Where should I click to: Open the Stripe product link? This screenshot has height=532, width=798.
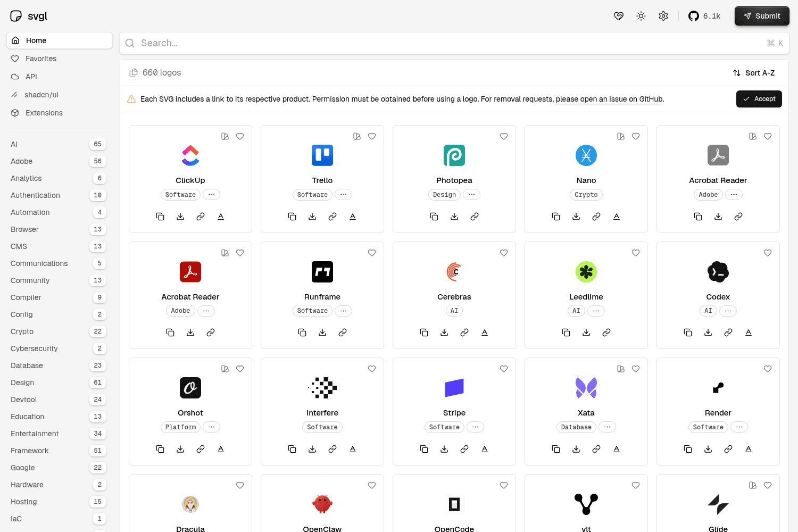pyautogui.click(x=464, y=449)
